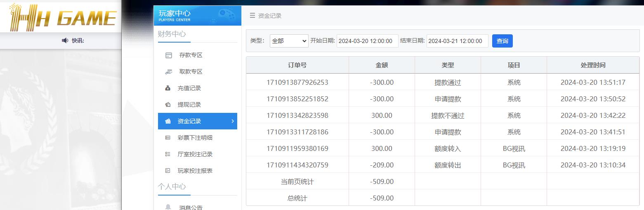Click the deposit zone (存款专区) icon
Viewport: 644px width, 210px height.
click(168, 55)
